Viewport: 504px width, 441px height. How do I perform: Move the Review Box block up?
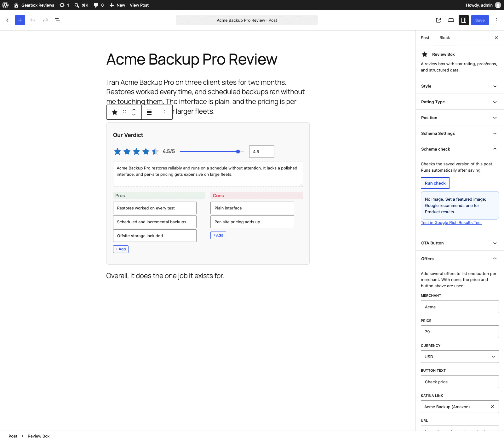[134, 109]
